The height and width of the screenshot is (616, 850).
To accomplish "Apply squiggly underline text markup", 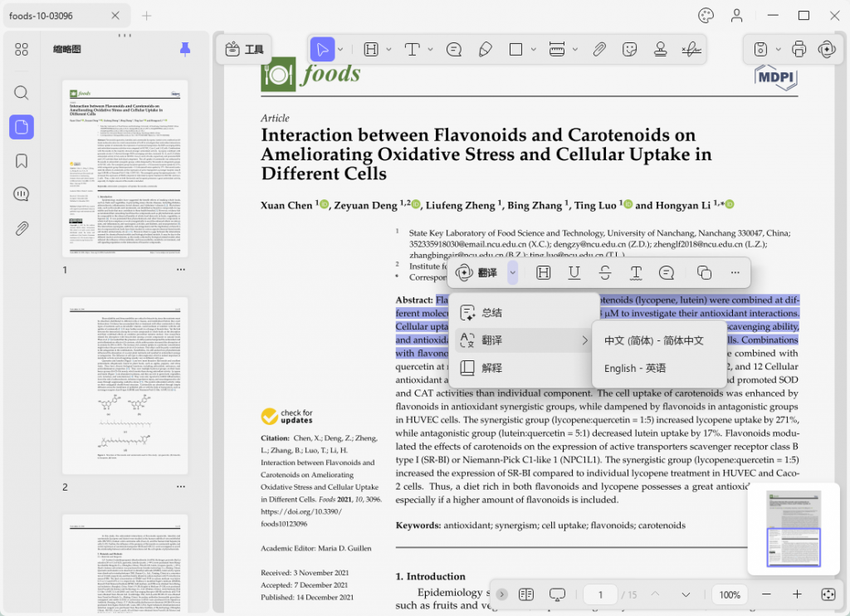I will (636, 273).
